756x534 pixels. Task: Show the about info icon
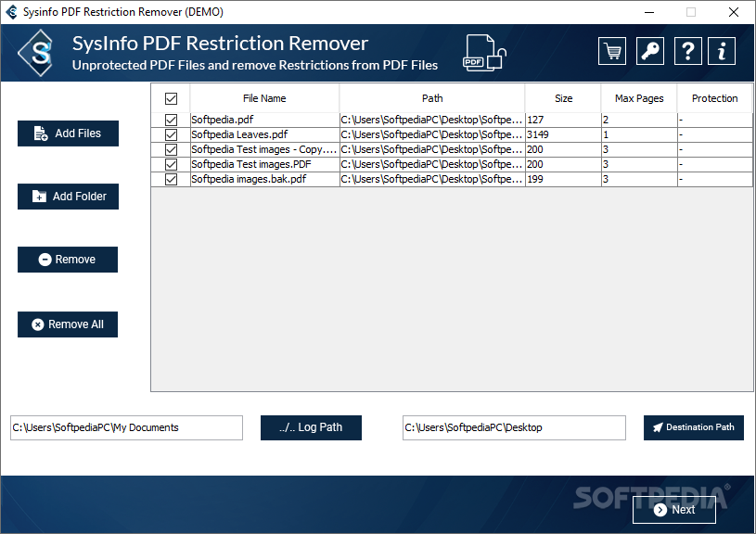click(722, 51)
